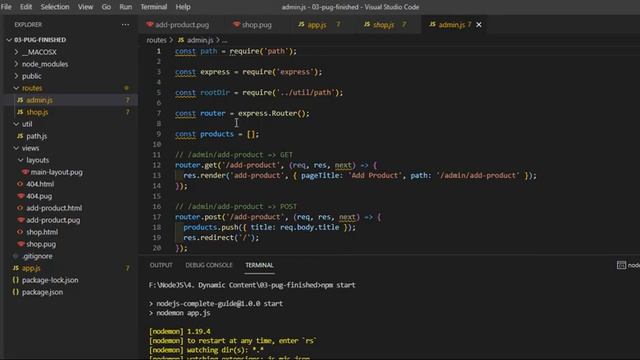Screen dimensions: 640x360
Task: Open the Run menu
Action: click(126, 7)
